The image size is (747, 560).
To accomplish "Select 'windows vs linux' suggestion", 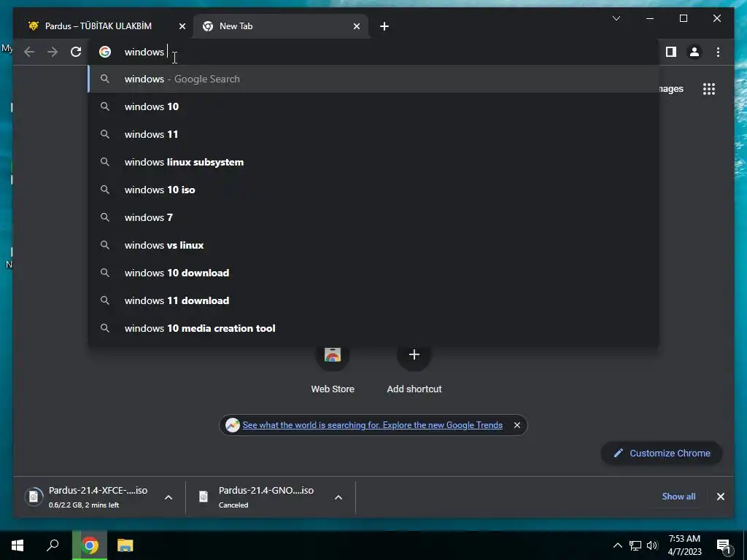I will (374, 245).
